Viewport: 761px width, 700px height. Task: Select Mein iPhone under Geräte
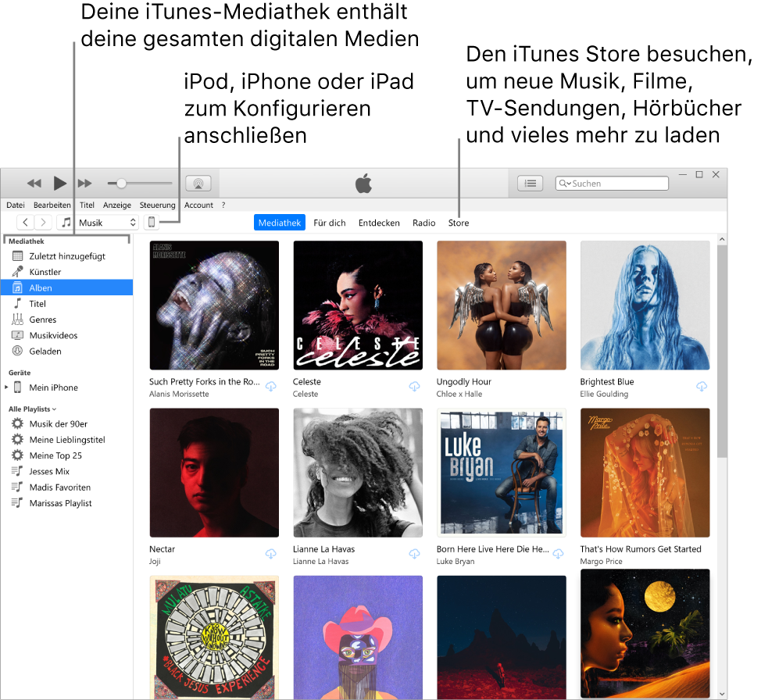click(66, 387)
